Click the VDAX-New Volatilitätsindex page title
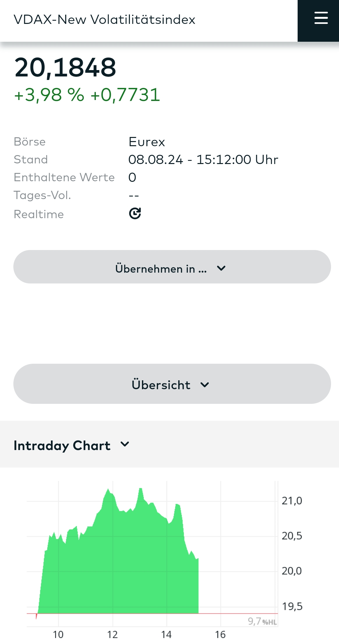 (104, 20)
